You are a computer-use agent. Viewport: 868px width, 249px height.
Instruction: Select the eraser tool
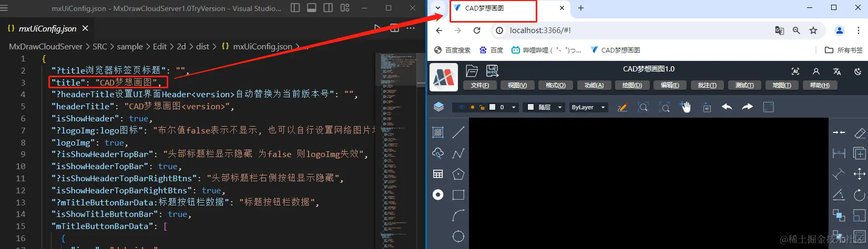pos(860,132)
